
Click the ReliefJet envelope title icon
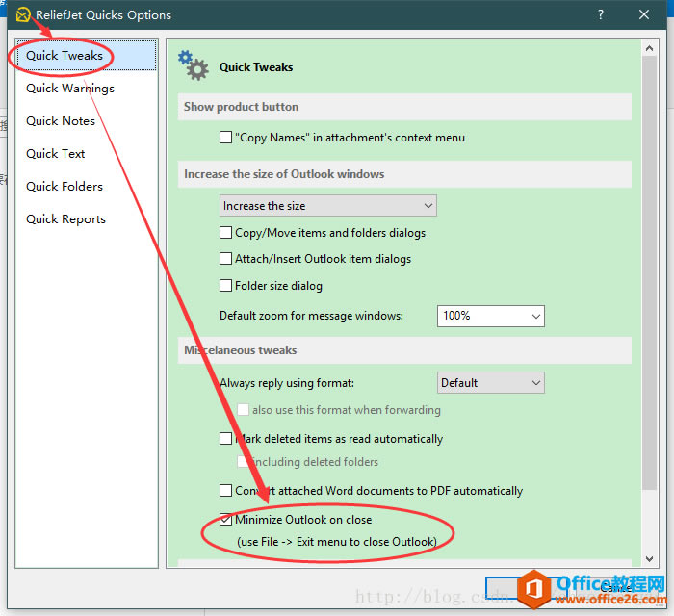(x=23, y=14)
